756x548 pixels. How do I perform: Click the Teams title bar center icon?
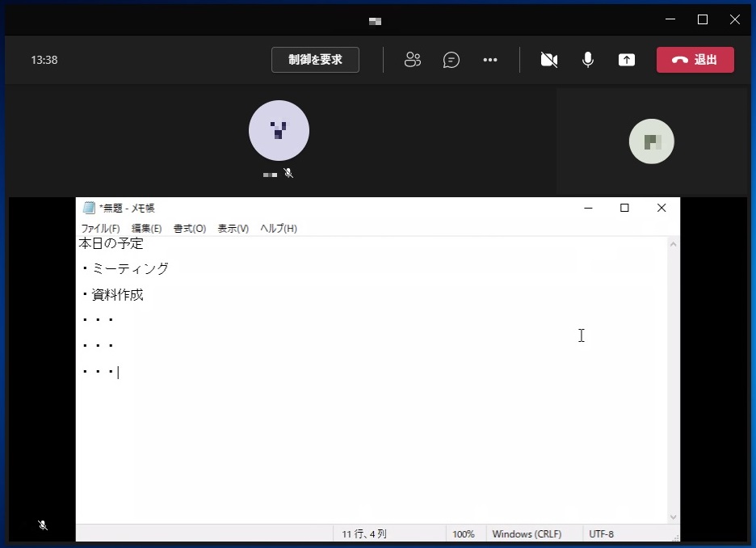[375, 21]
